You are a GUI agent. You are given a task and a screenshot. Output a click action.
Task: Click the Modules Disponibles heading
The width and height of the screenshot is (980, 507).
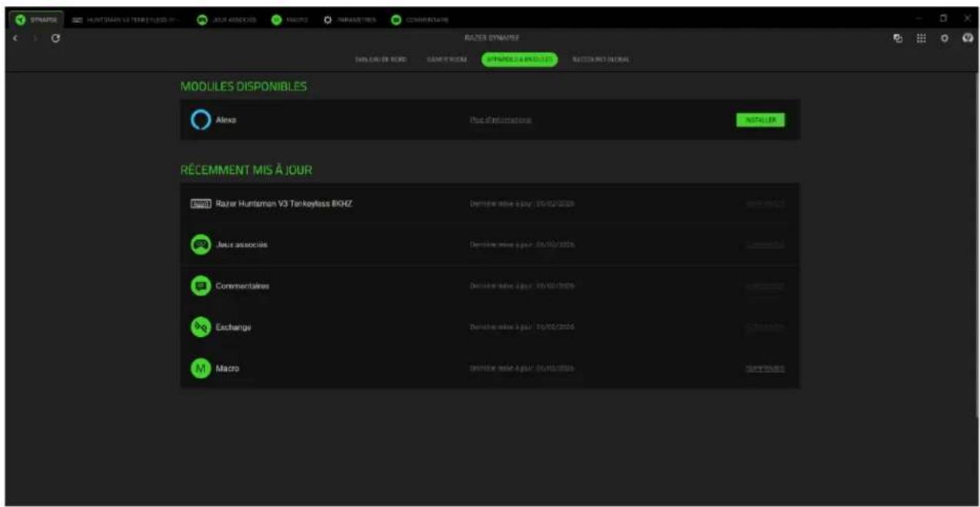(244, 87)
